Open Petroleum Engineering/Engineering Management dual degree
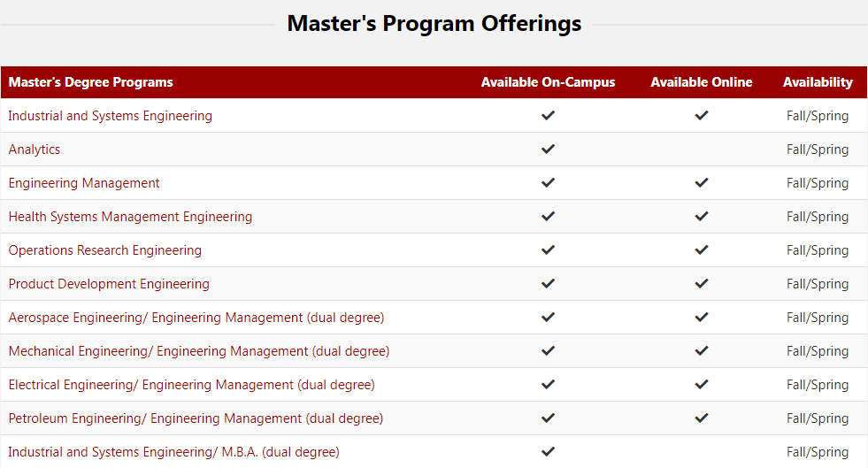The width and height of the screenshot is (868, 468). coord(196,418)
